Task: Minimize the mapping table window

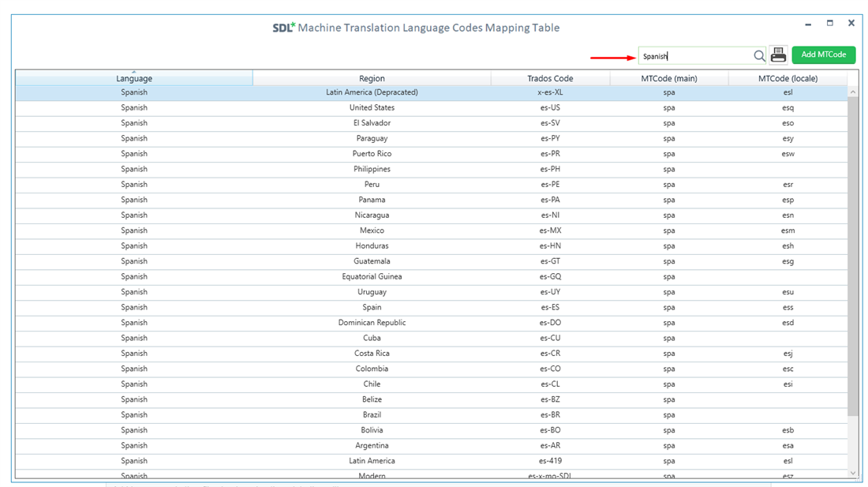Action: [808, 24]
